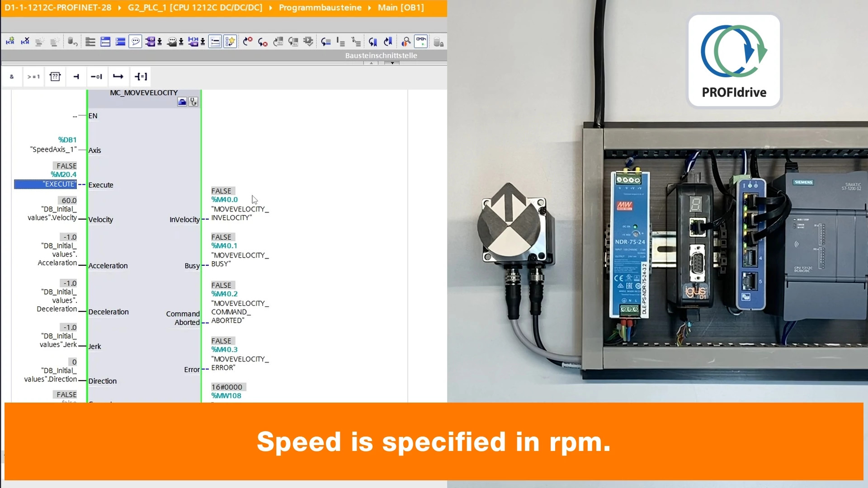
Task: Expand the Bausteinschnittstelle pane downward
Action: (392, 63)
